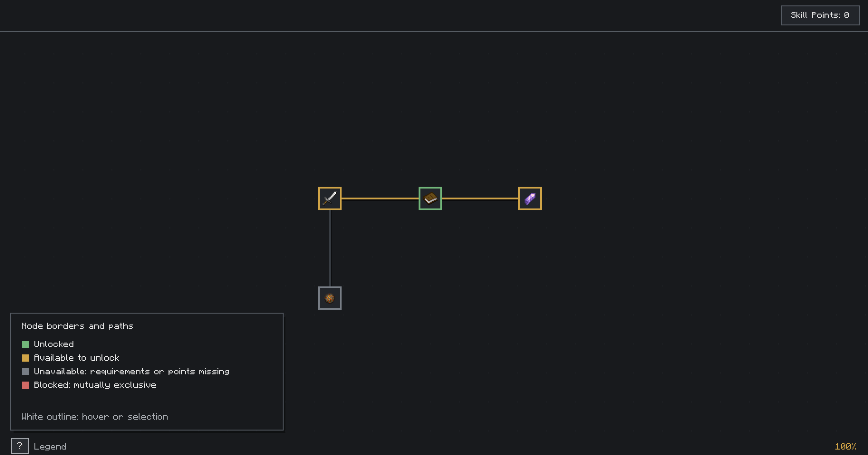This screenshot has width=868, height=455.
Task: Toggle the Legend question mark button
Action: pyautogui.click(x=20, y=446)
